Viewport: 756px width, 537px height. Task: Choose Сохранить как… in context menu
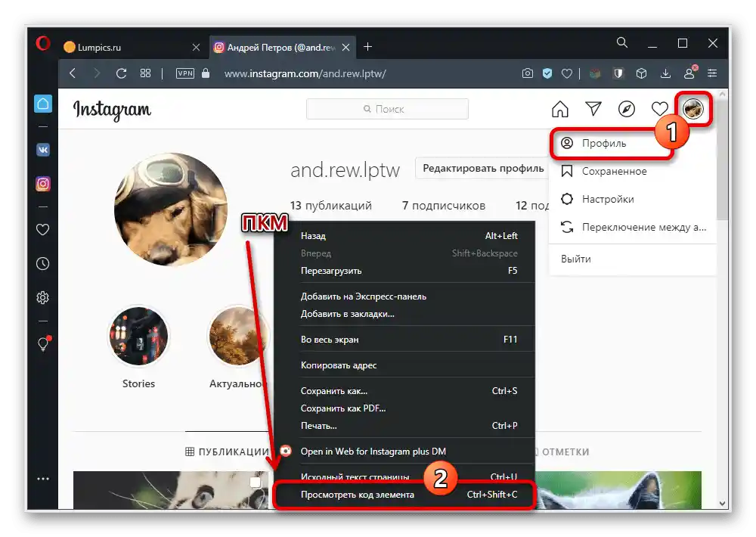tap(405, 391)
